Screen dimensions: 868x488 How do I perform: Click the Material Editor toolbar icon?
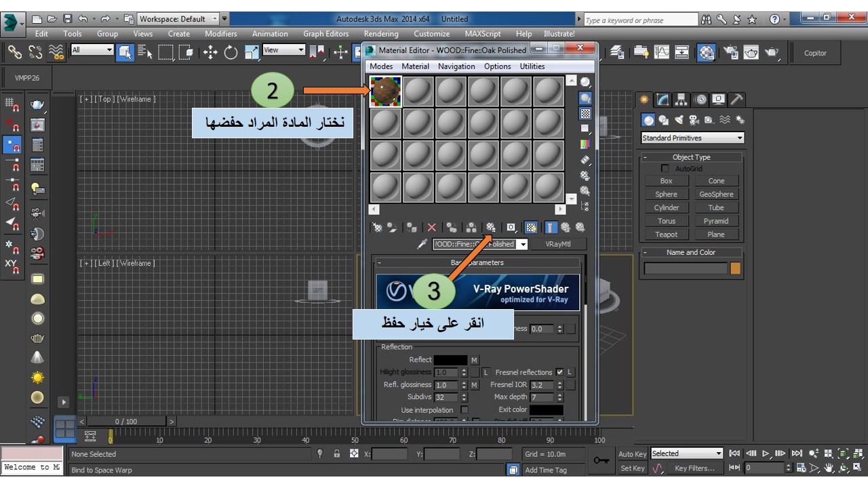pyautogui.click(x=706, y=52)
